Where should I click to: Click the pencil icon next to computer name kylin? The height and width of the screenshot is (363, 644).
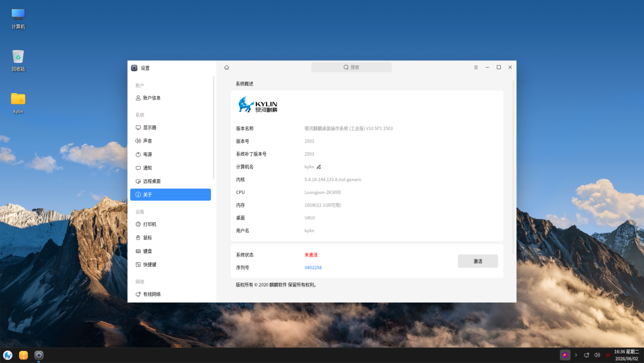click(x=318, y=167)
